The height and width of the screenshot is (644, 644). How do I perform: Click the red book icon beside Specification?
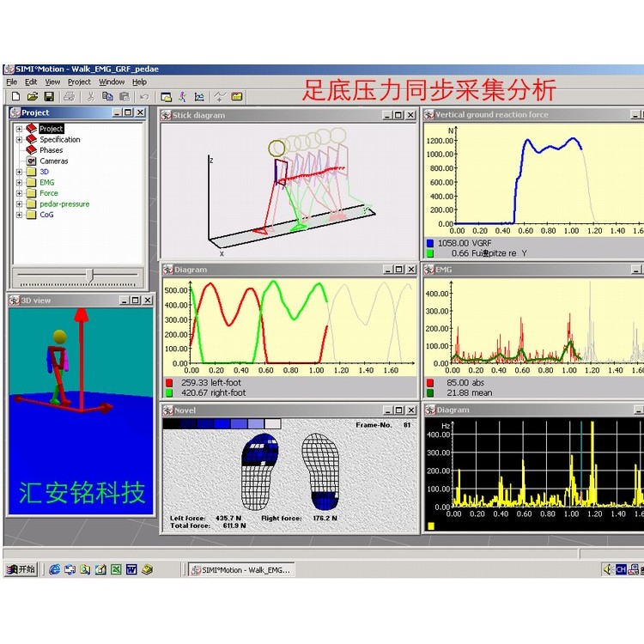tap(32, 139)
